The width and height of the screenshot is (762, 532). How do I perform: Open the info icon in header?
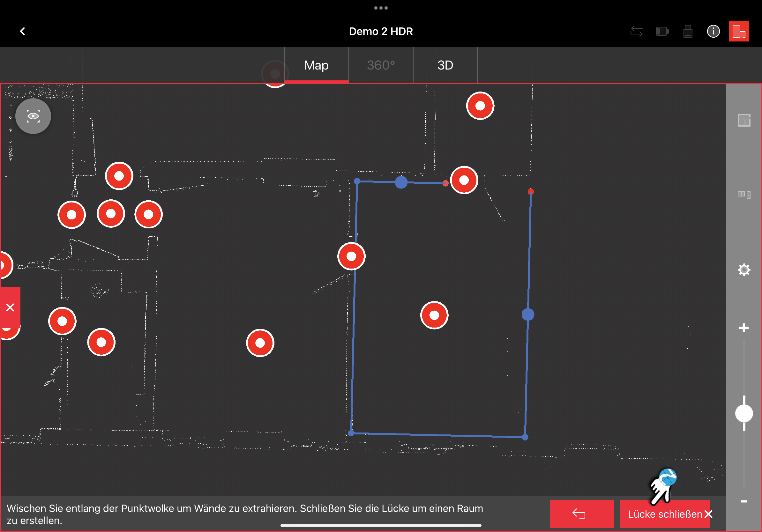(x=713, y=32)
